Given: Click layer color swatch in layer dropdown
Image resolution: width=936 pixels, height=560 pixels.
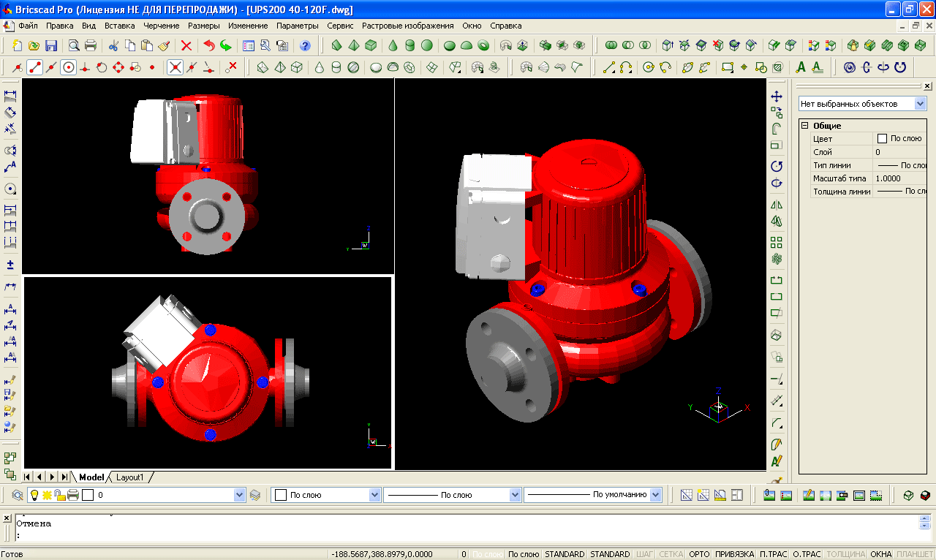Looking at the screenshot, I should [88, 495].
